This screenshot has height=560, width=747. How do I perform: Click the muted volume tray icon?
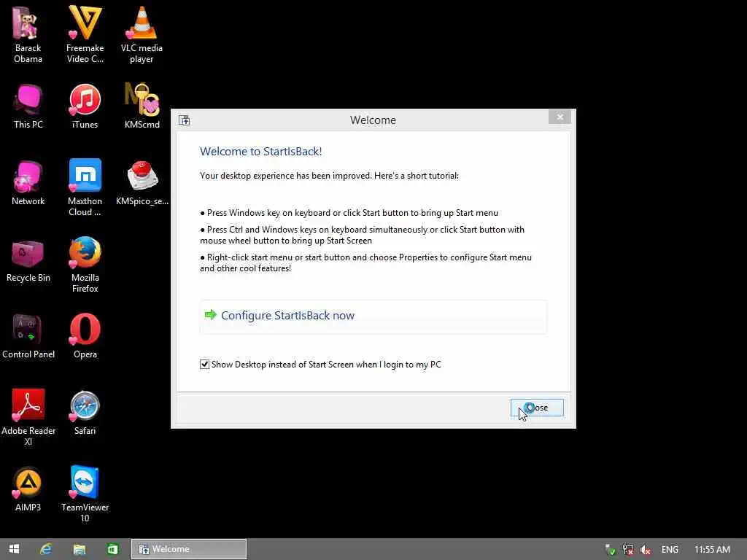tap(646, 550)
